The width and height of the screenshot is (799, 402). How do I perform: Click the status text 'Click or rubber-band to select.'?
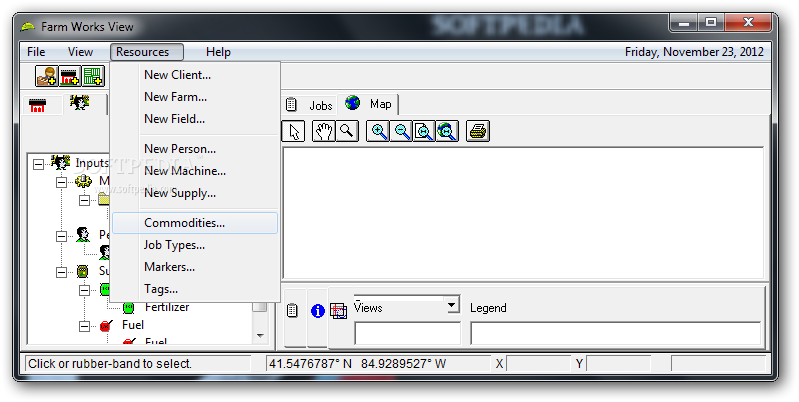click(x=110, y=364)
